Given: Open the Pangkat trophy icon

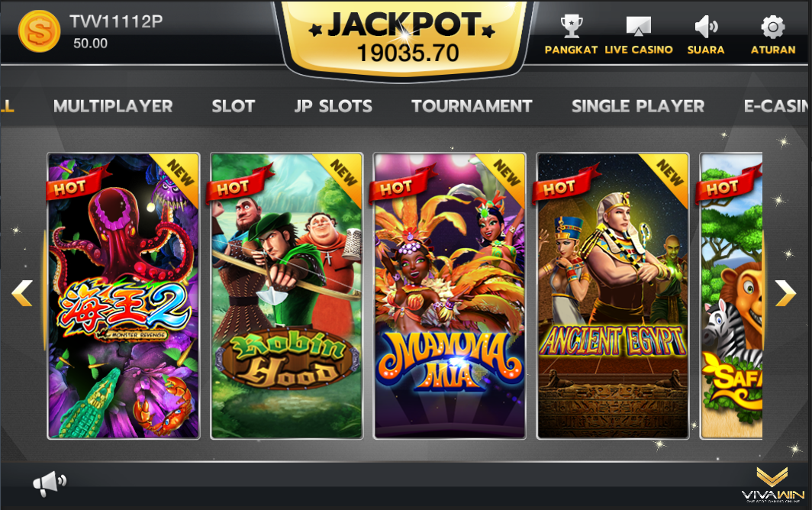Looking at the screenshot, I should tap(571, 27).
